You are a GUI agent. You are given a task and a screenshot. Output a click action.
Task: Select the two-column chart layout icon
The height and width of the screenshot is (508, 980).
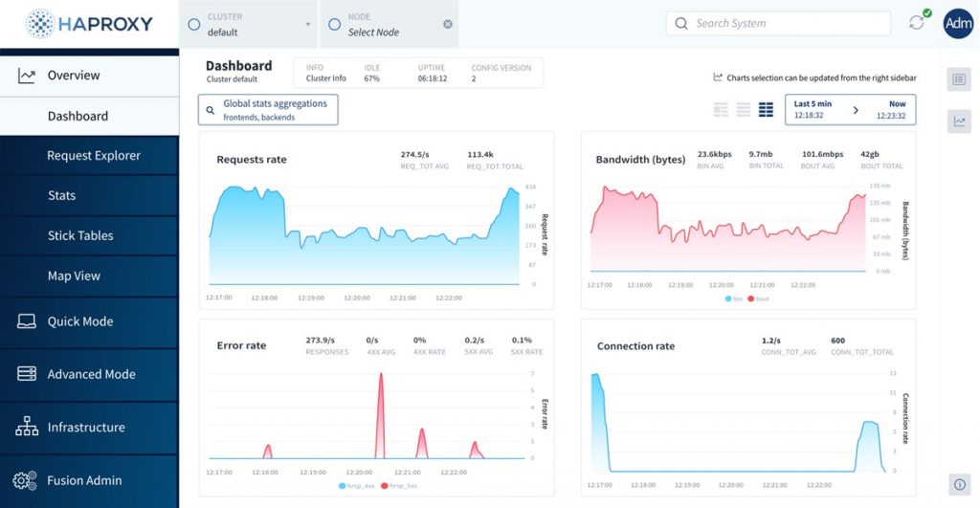pyautogui.click(x=766, y=110)
